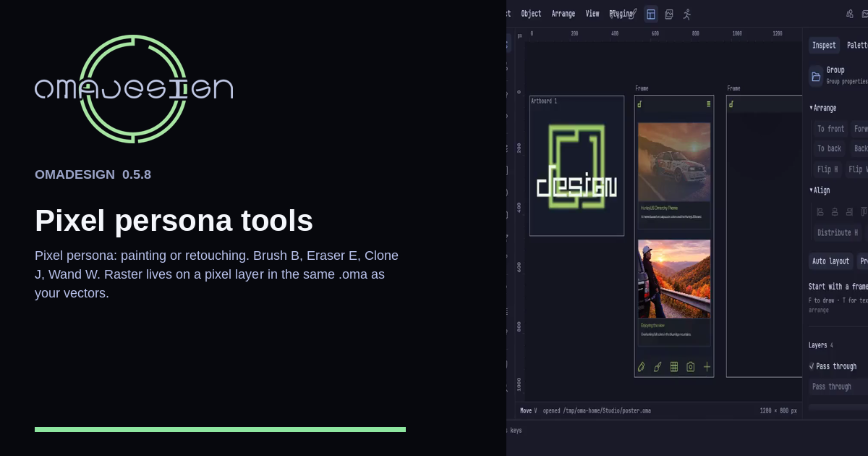Collapse the Align section
Viewport: 868px width, 456px height.
point(811,190)
